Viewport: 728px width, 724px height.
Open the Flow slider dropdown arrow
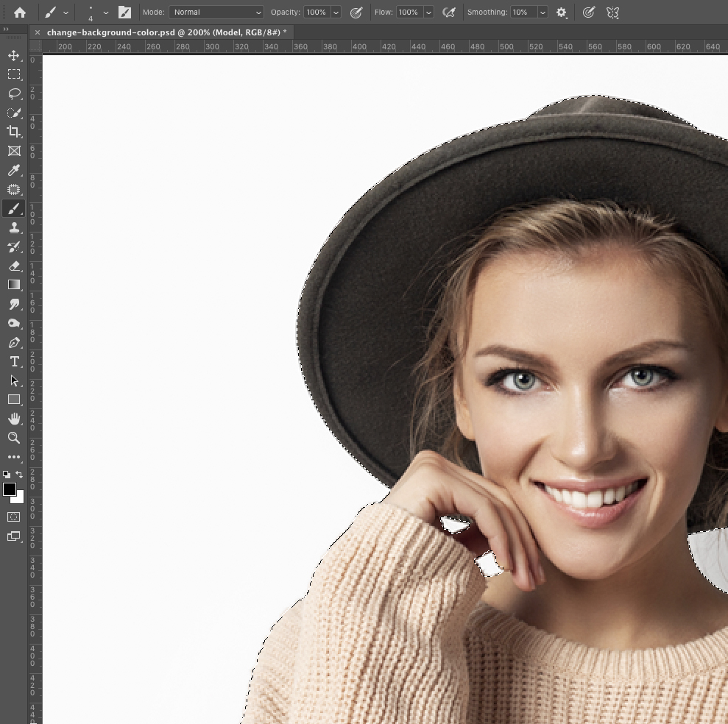coord(428,13)
